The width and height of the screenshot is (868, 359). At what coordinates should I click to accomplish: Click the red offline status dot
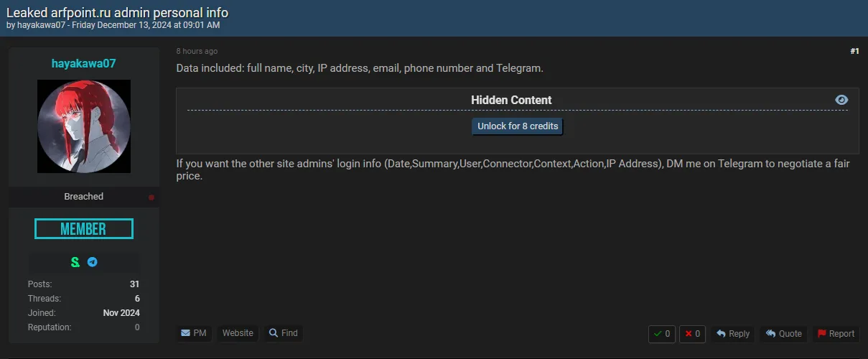click(151, 197)
